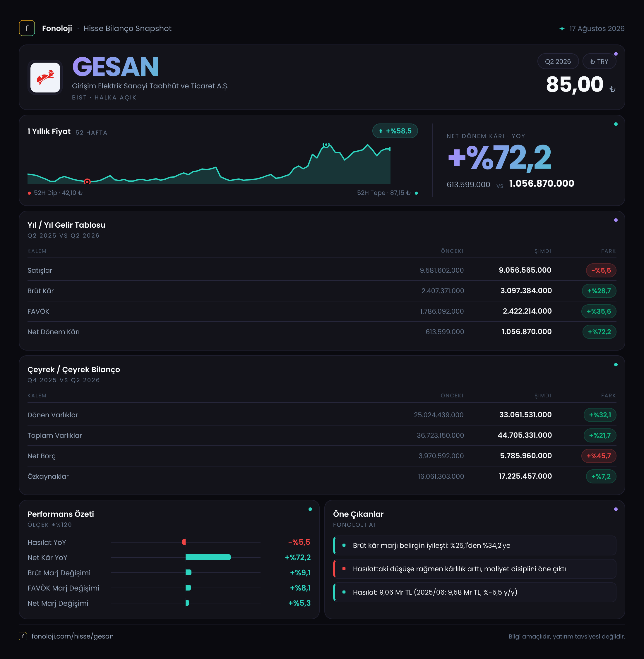Click the Fonoloji brand name in header
This screenshot has height=659, width=644.
click(57, 28)
